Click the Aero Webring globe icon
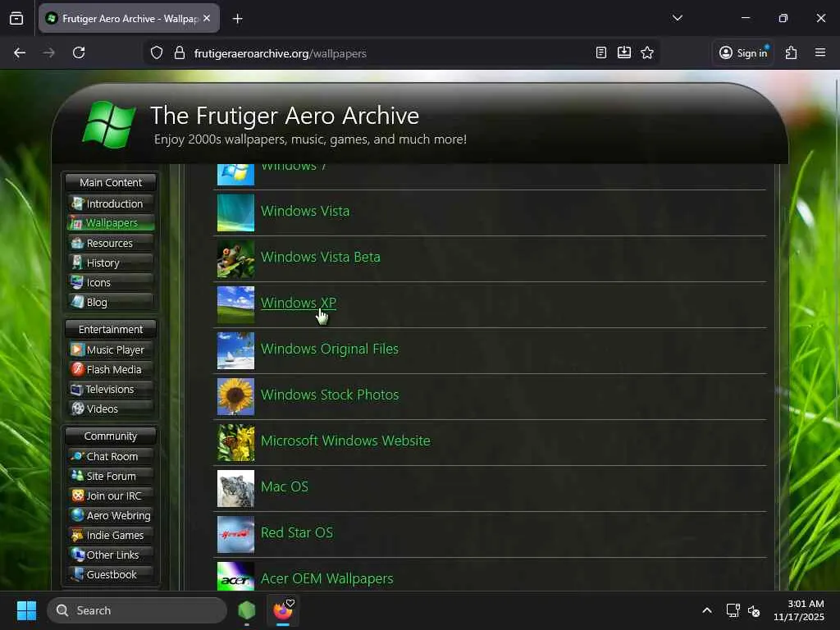Screen dimensions: 840x630 point(78,515)
